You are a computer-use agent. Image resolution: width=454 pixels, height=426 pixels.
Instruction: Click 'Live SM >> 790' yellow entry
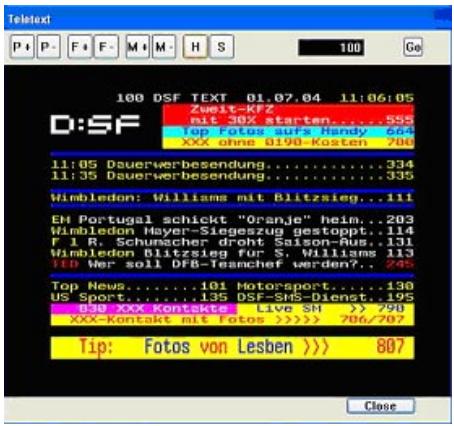326,308
